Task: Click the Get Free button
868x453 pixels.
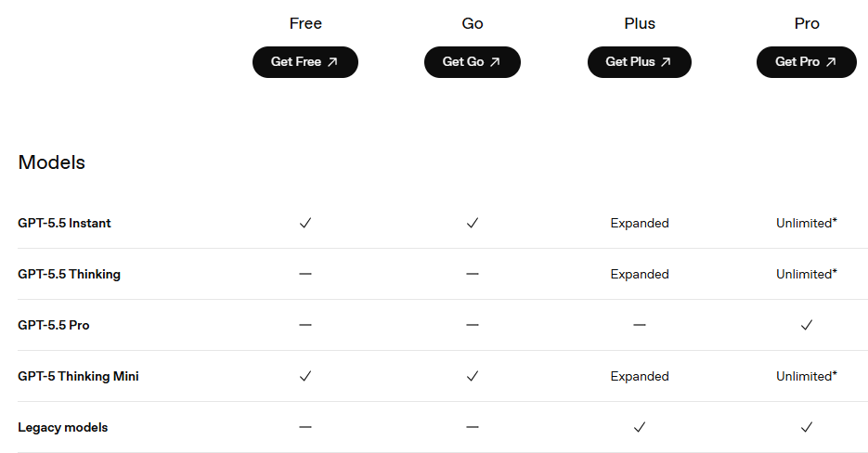Action: click(x=305, y=62)
